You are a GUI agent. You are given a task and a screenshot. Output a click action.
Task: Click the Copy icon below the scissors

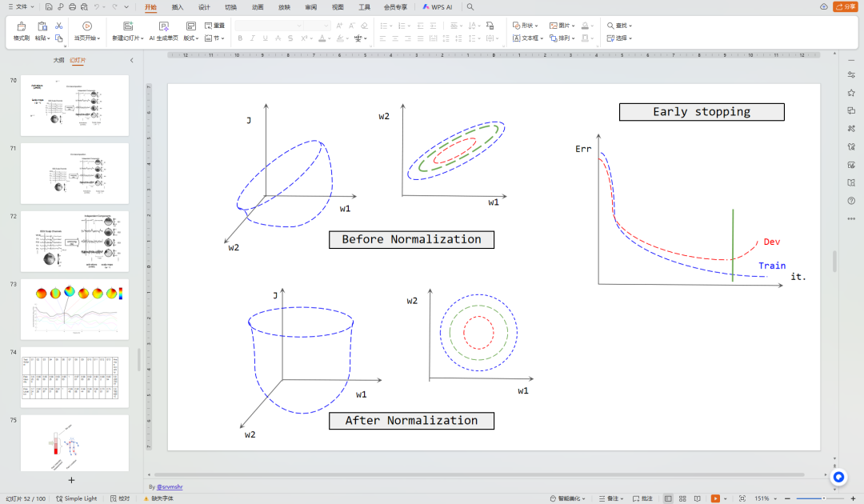[x=59, y=38]
